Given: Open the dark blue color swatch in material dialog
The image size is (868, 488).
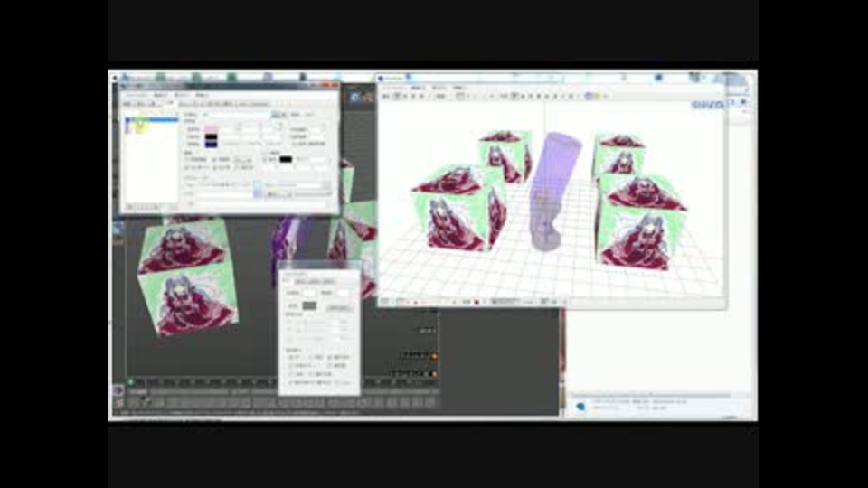Looking at the screenshot, I should (x=211, y=144).
